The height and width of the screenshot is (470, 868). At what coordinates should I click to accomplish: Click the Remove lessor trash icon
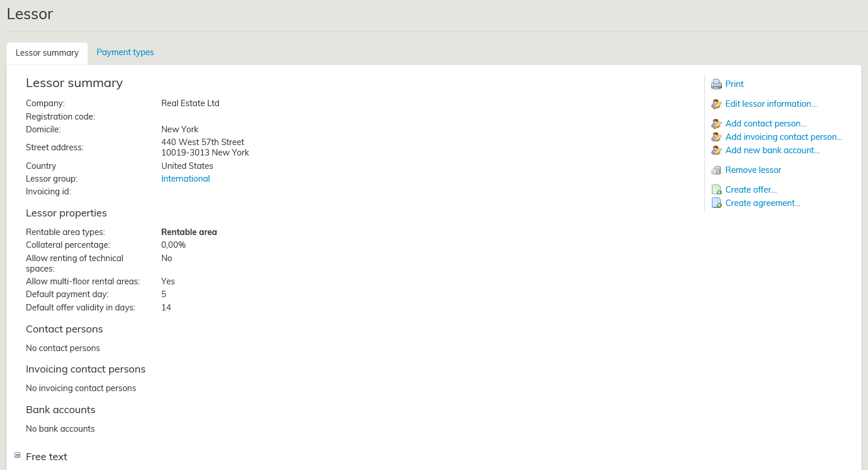716,171
